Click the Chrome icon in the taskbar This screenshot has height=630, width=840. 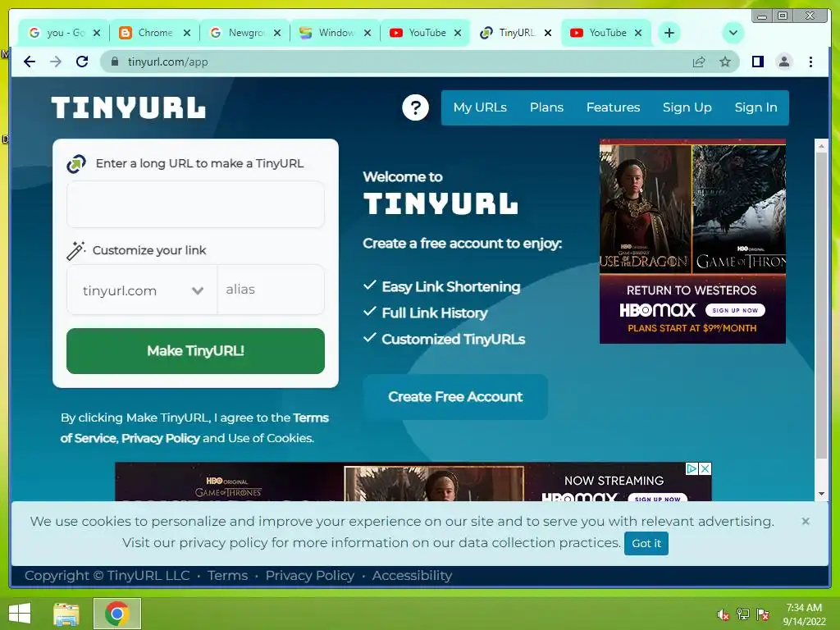pos(116,614)
